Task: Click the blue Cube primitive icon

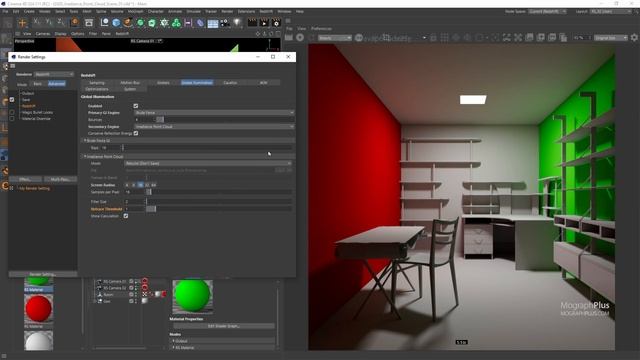Action: [116, 23]
